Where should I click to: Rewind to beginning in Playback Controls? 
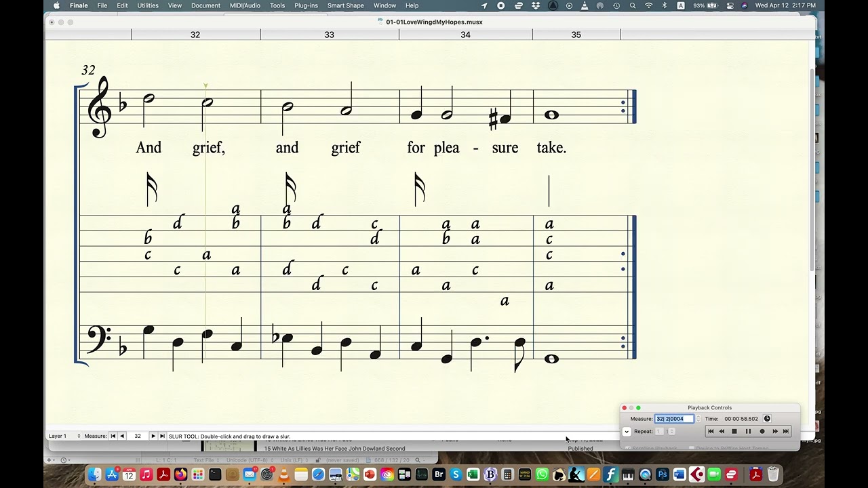[711, 431]
